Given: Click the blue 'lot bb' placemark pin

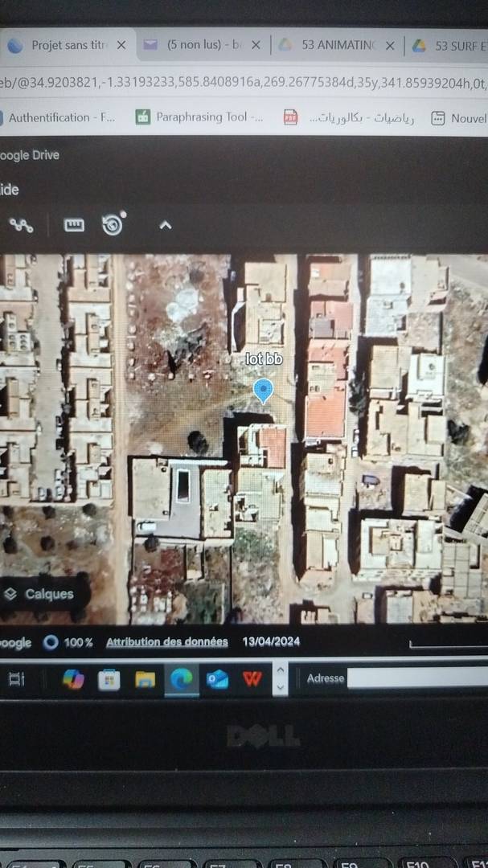Looking at the screenshot, I should click(263, 391).
